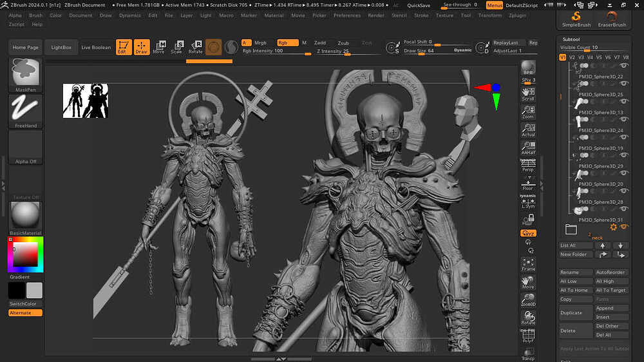Open LightBox browser
This screenshot has width=644, height=362.
click(61, 47)
